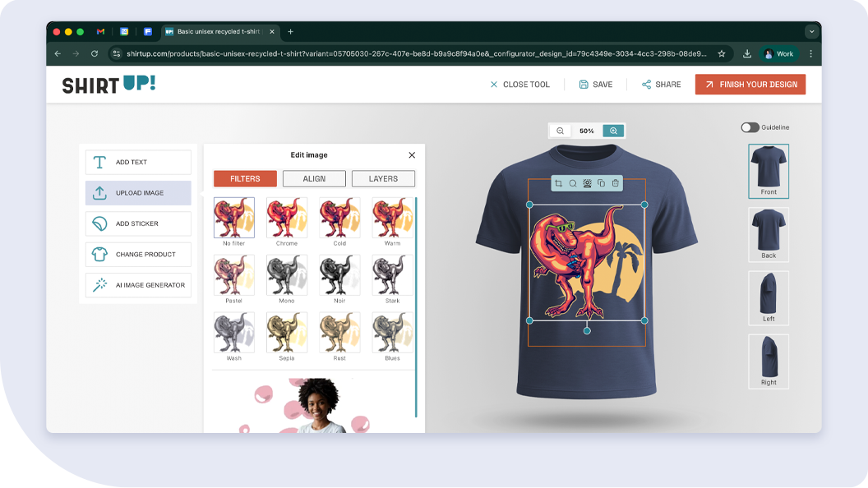Open browser downloads
Screen dimensions: 868x488
click(747, 53)
